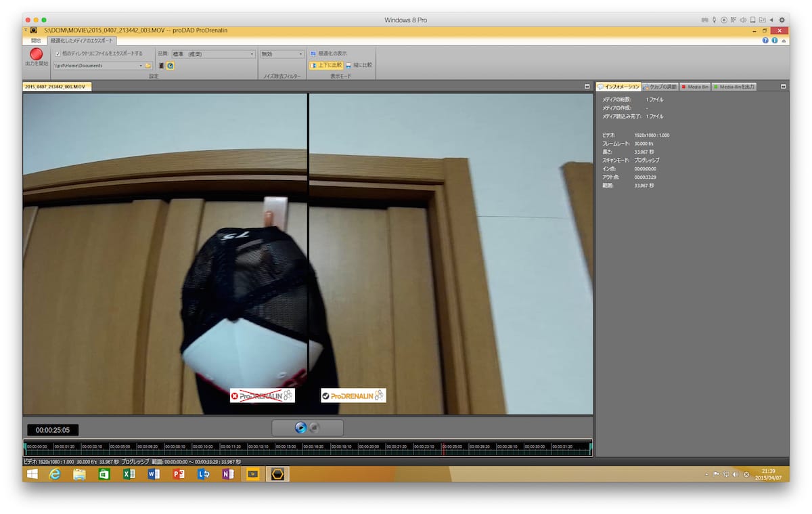The width and height of the screenshot is (812, 514).
Task: Toggle export to same directory checkbox
Action: pyautogui.click(x=58, y=53)
